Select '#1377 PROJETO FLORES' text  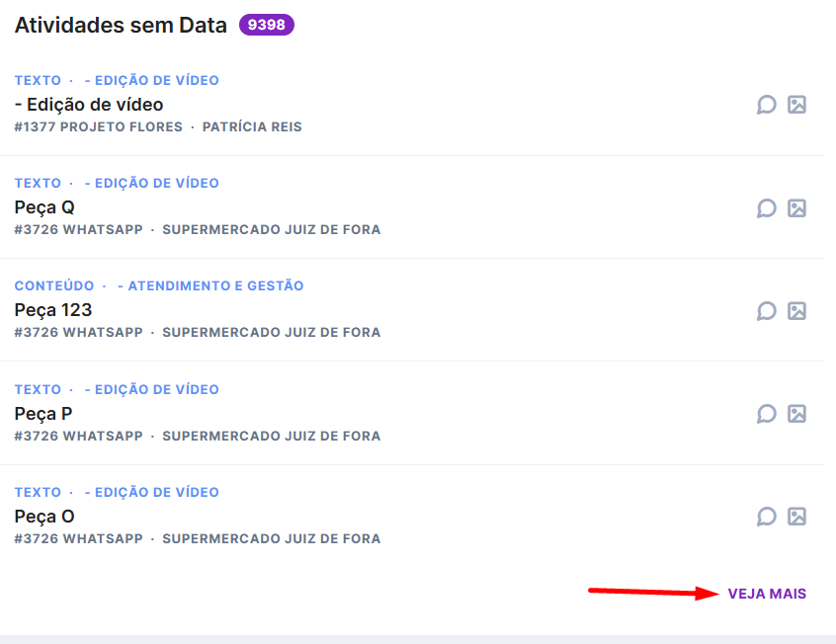(x=98, y=126)
